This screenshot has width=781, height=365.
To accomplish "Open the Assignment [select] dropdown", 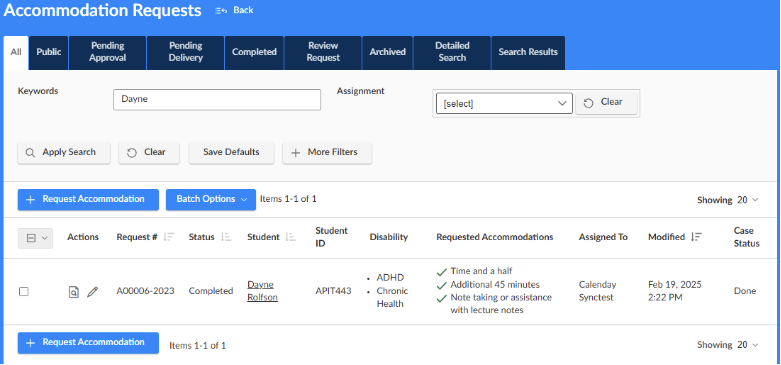I will click(x=504, y=103).
